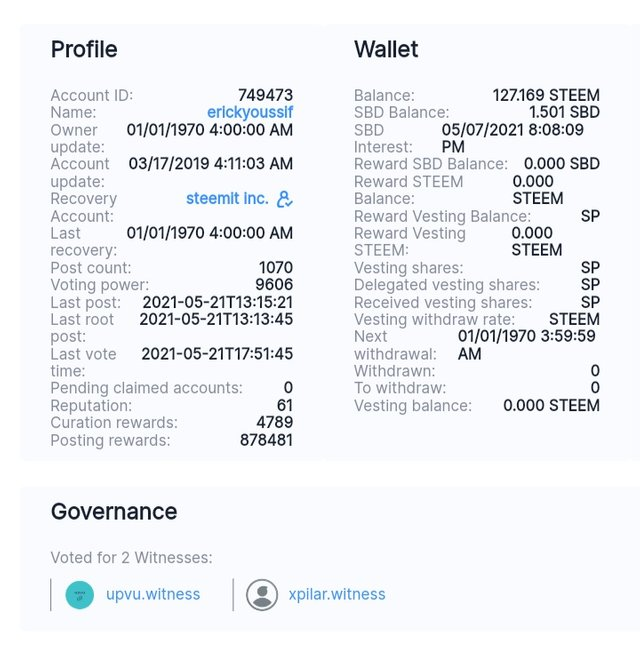Click the recovery account user icon
This screenshot has height=645, width=640.
click(x=285, y=199)
